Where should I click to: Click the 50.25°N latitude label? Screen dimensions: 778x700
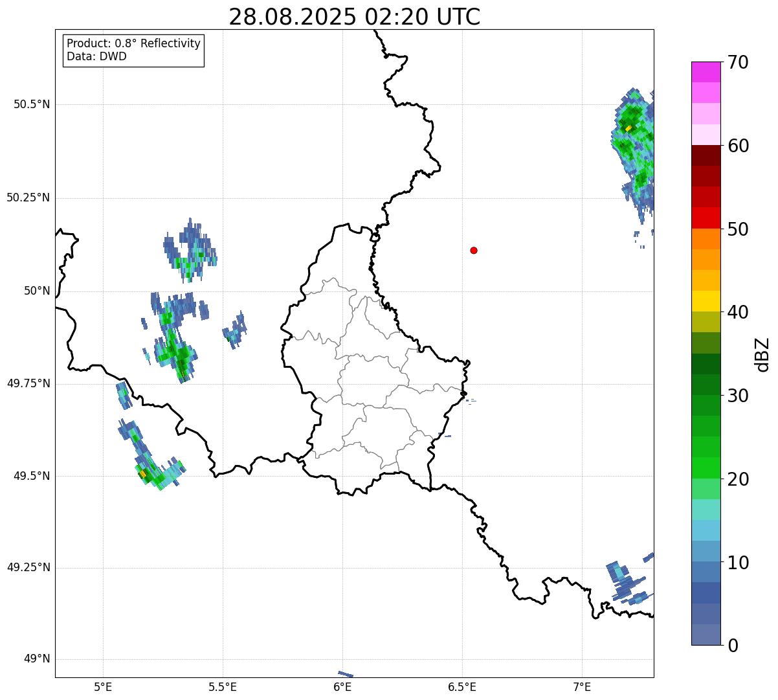(x=28, y=198)
